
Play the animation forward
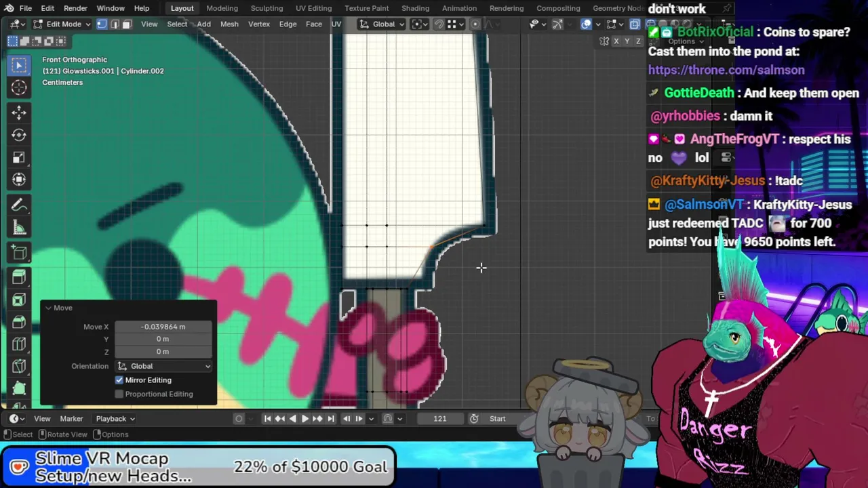[x=304, y=419]
